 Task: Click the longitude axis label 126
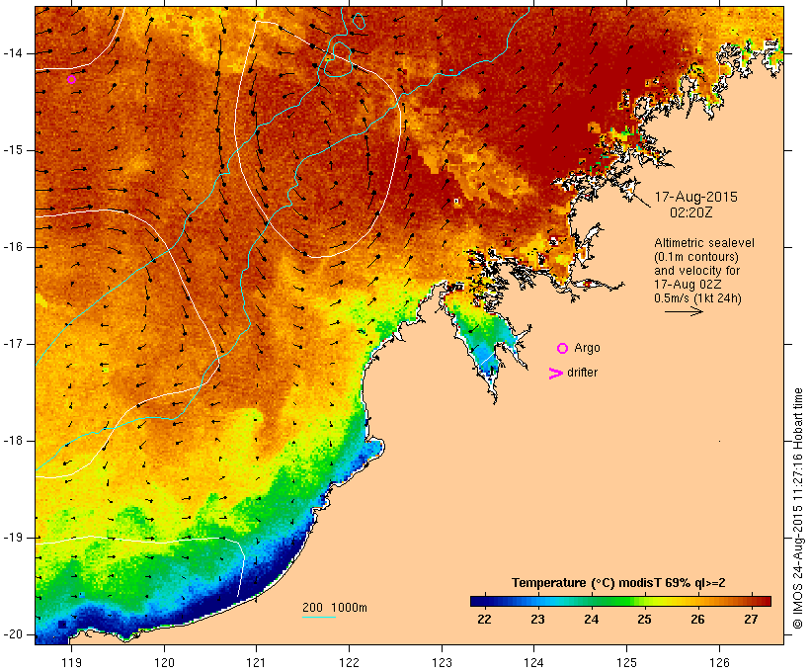pos(719,662)
